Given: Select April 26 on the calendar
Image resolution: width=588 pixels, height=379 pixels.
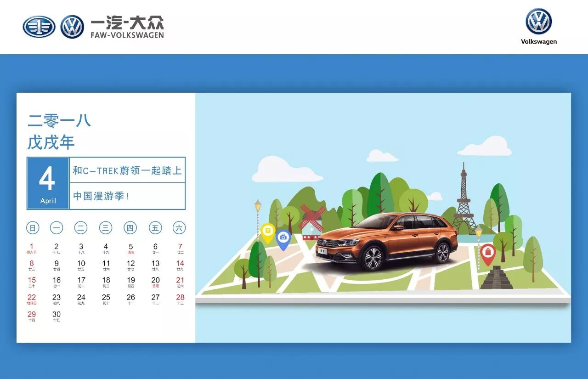Looking at the screenshot, I should click(131, 299).
